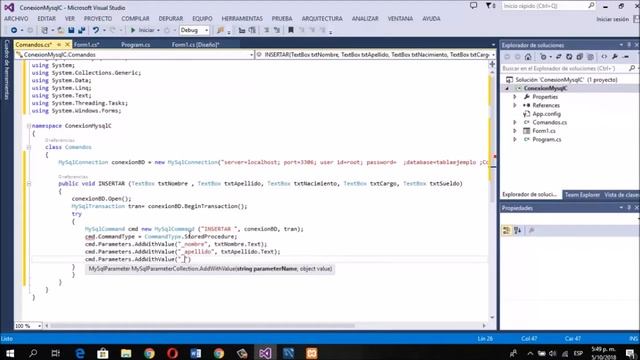Expand the Comandos.cs node
The width and height of the screenshot is (640, 360).
(515, 122)
